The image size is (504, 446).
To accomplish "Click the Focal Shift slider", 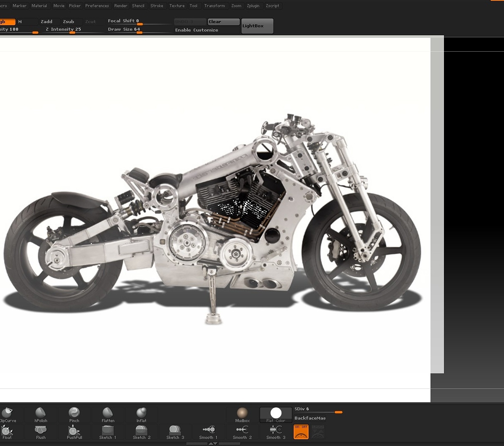I will pyautogui.click(x=139, y=21).
